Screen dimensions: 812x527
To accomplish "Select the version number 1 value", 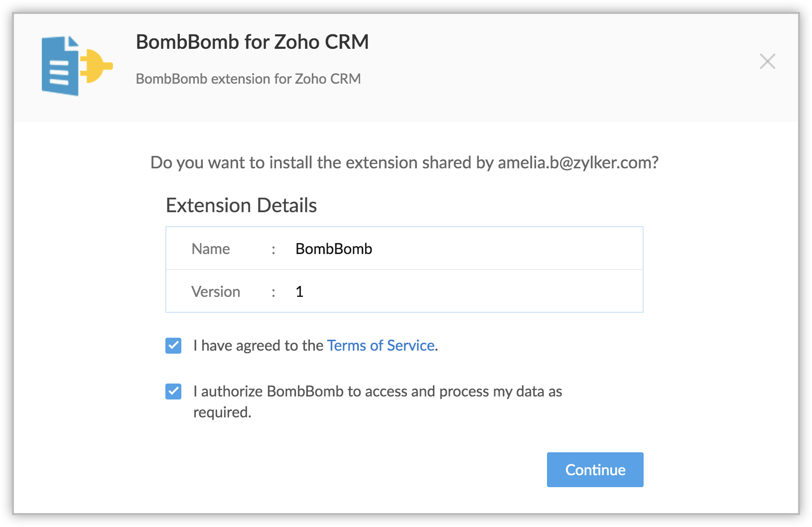I will (299, 291).
